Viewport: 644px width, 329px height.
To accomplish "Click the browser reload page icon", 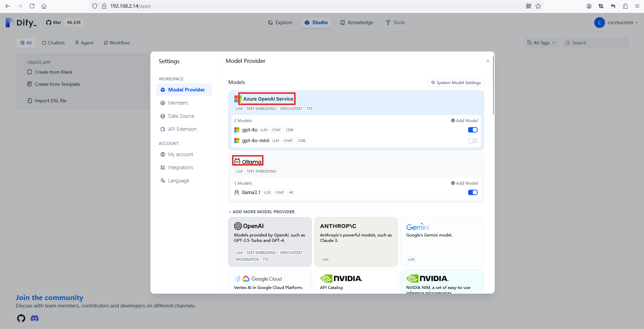I will [x=32, y=6].
